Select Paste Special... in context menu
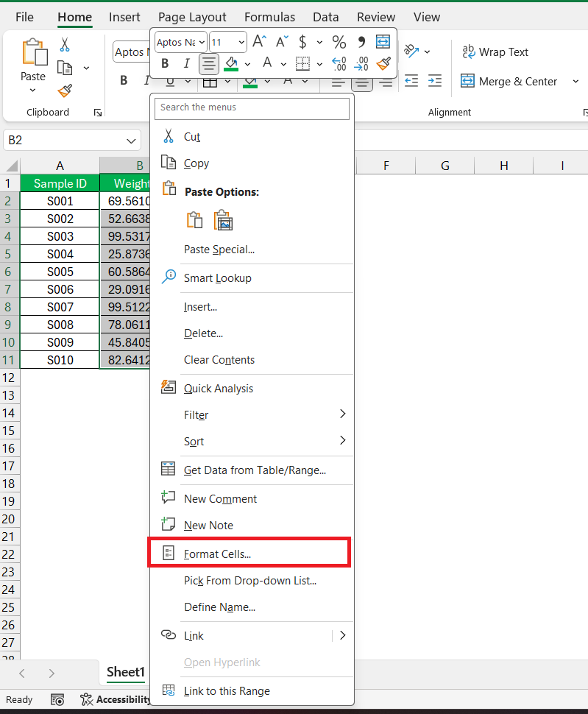588x714 pixels. (x=252, y=249)
